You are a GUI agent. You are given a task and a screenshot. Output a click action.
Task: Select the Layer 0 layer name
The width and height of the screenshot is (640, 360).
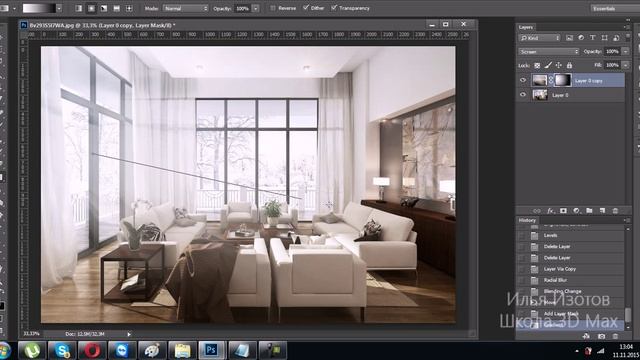tap(560, 95)
